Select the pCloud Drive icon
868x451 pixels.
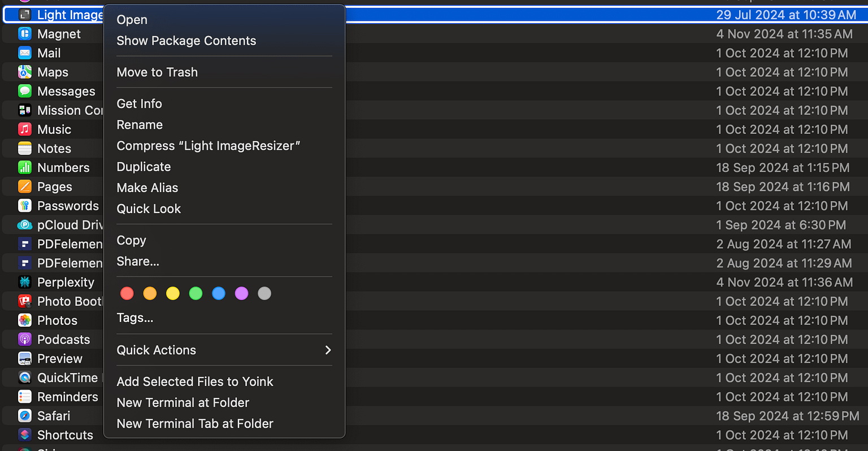(x=25, y=224)
